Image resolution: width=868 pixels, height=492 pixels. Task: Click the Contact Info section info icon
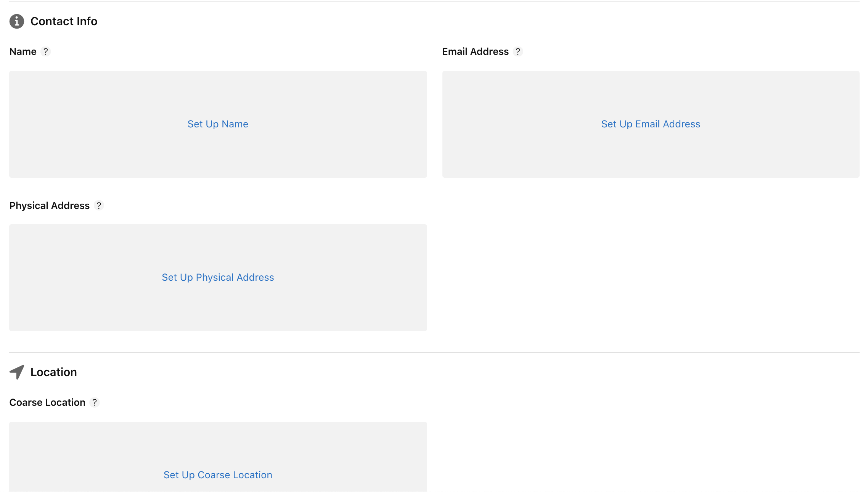17,21
